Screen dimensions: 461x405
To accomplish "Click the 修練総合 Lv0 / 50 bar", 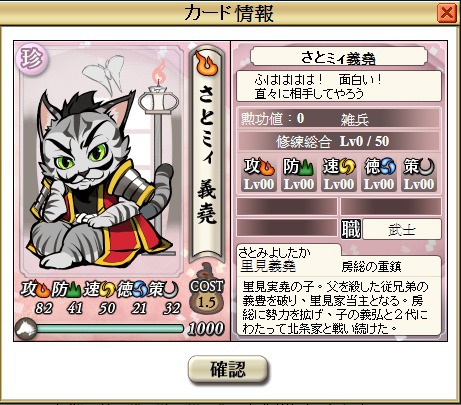I will coord(339,141).
